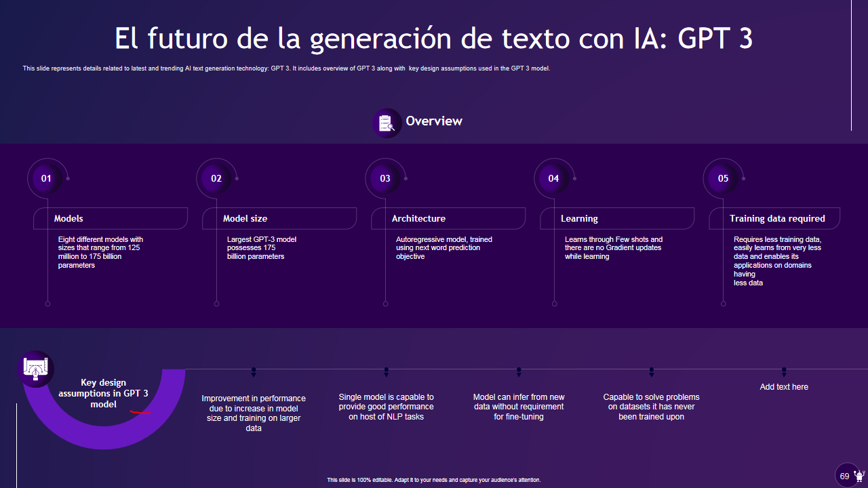Click the text Model can infer from new data
Viewport: 868px width, 488px height.
(519, 407)
